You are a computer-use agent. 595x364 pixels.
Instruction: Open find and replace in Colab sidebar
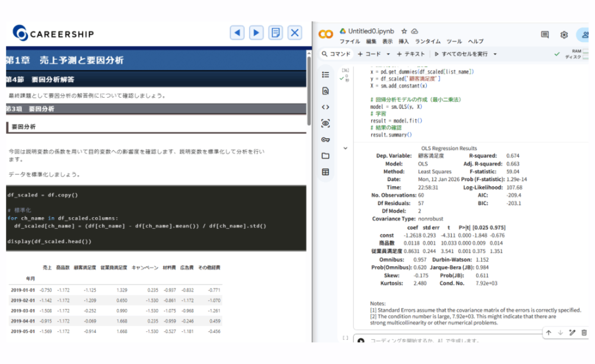[326, 91]
